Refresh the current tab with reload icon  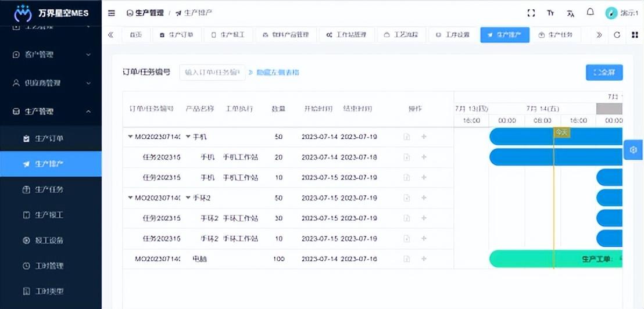617,35
